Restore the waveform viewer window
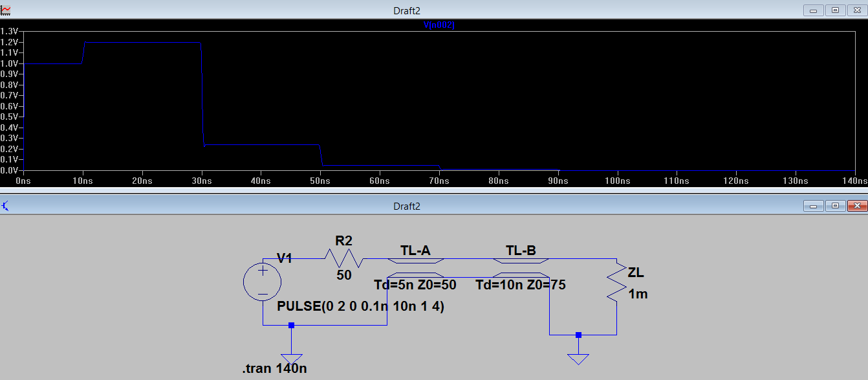This screenshot has width=868, height=380. click(x=834, y=10)
